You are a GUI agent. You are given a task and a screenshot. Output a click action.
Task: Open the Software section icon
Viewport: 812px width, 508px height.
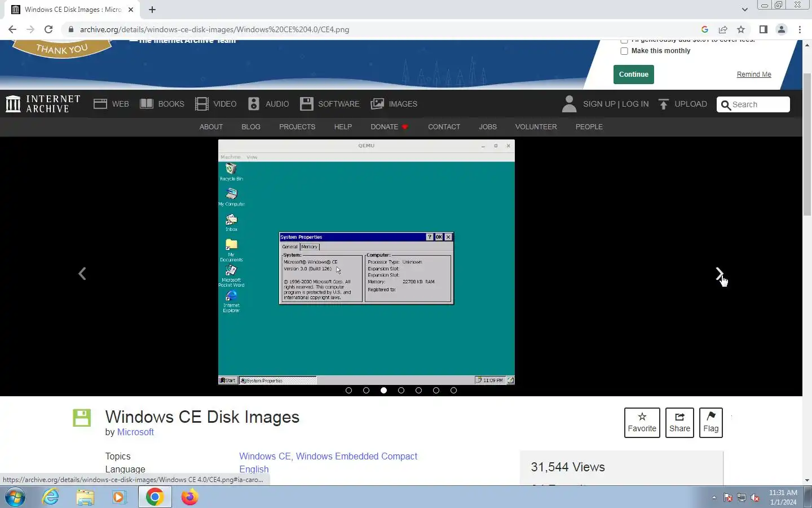[x=307, y=104]
